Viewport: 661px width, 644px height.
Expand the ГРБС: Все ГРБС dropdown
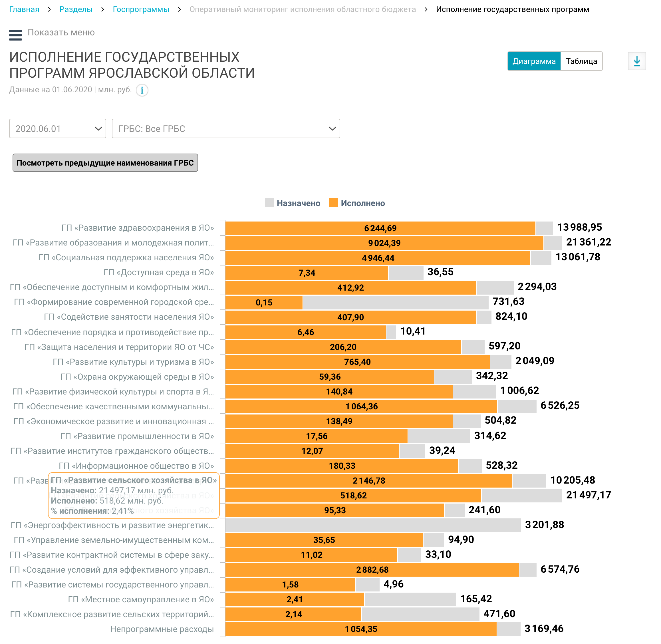coord(225,128)
